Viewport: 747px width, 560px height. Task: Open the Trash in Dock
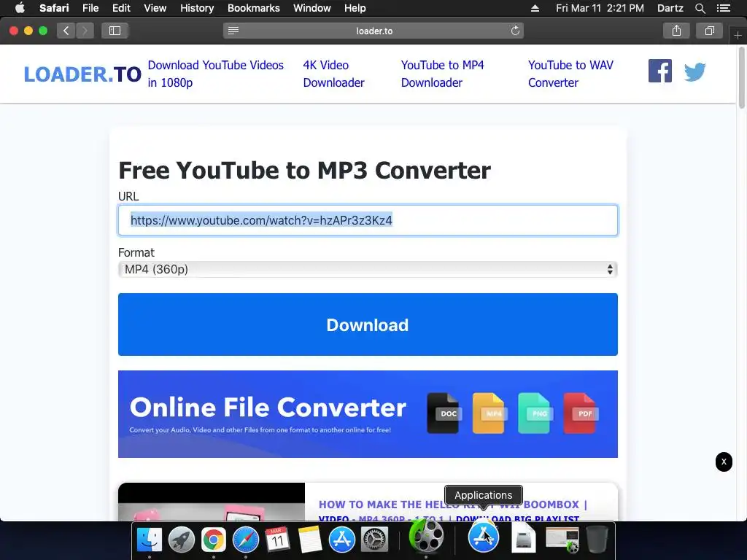pyautogui.click(x=597, y=539)
